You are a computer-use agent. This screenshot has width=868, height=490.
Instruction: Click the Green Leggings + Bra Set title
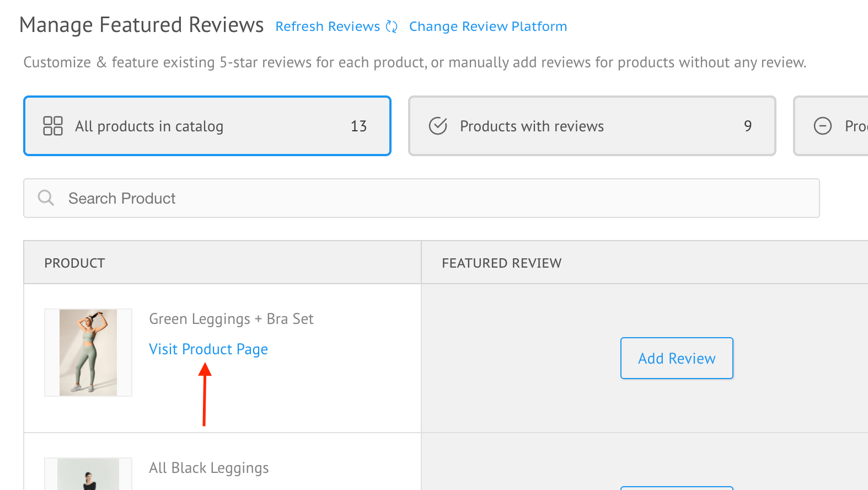pyautogui.click(x=231, y=319)
